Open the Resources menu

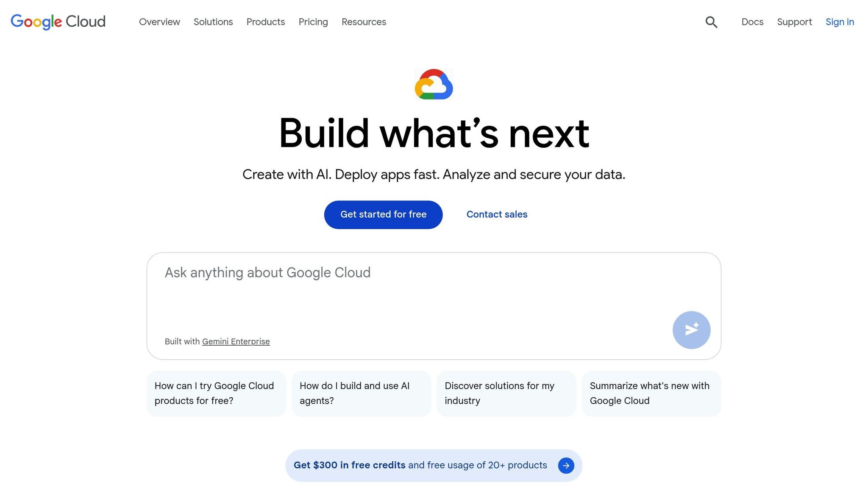[364, 22]
